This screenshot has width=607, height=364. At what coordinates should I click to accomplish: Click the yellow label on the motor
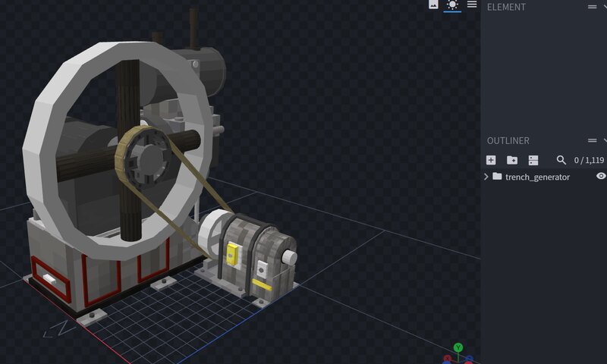click(233, 253)
